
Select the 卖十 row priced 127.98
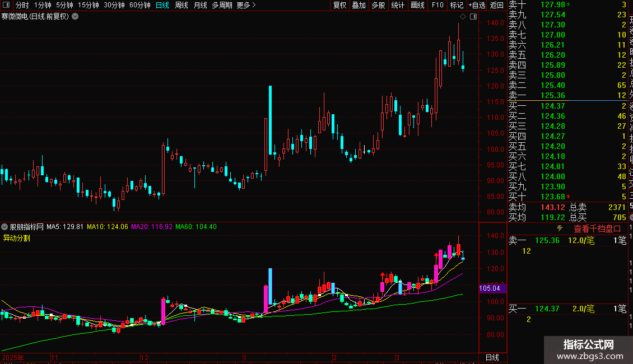[x=567, y=4]
